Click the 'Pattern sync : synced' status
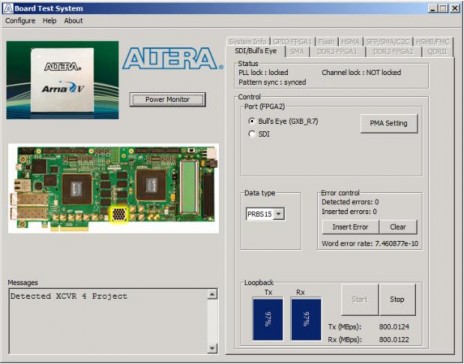This screenshot has height=364, width=464. point(272,82)
